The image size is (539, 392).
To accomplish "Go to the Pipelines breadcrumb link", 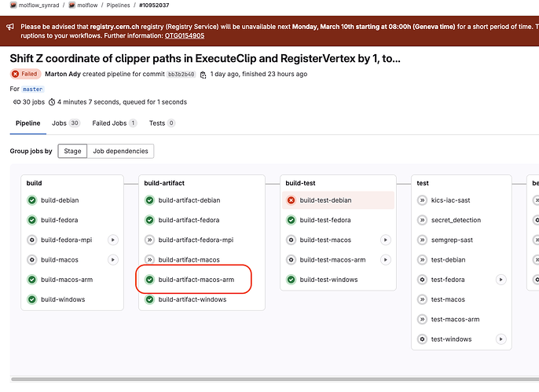I will point(118,5).
